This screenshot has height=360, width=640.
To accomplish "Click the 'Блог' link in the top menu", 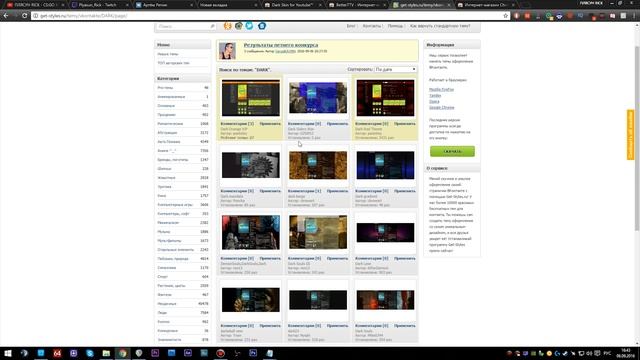I will coord(351,26).
